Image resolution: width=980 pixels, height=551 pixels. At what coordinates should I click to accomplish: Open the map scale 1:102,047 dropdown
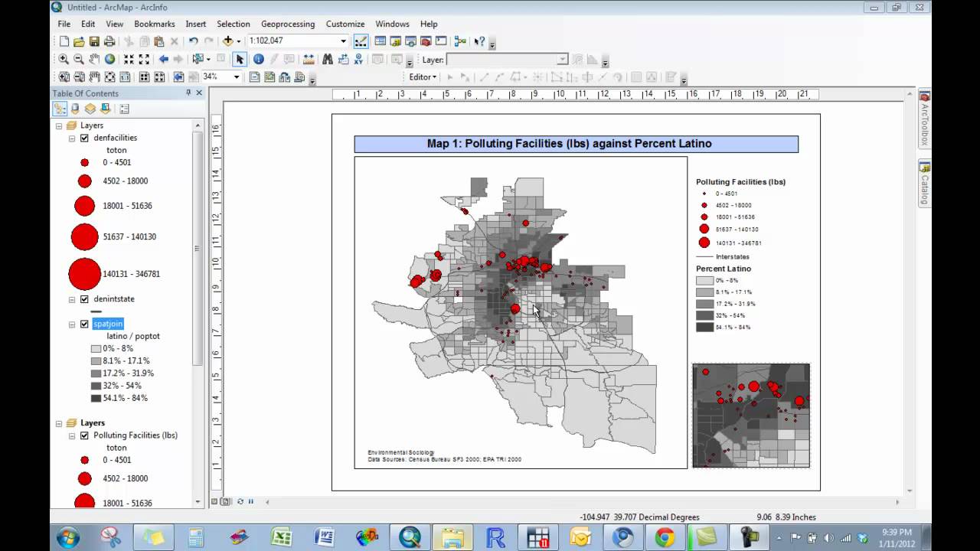tap(343, 41)
